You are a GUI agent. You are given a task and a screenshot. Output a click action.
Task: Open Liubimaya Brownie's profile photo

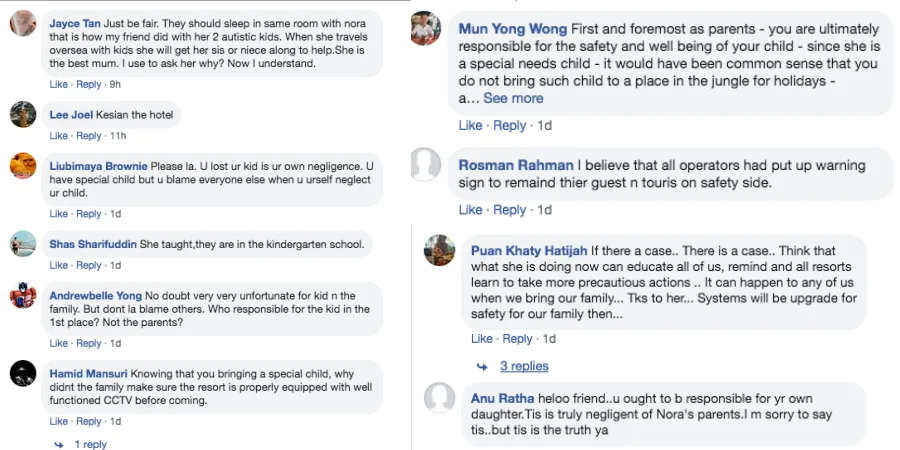23,166
